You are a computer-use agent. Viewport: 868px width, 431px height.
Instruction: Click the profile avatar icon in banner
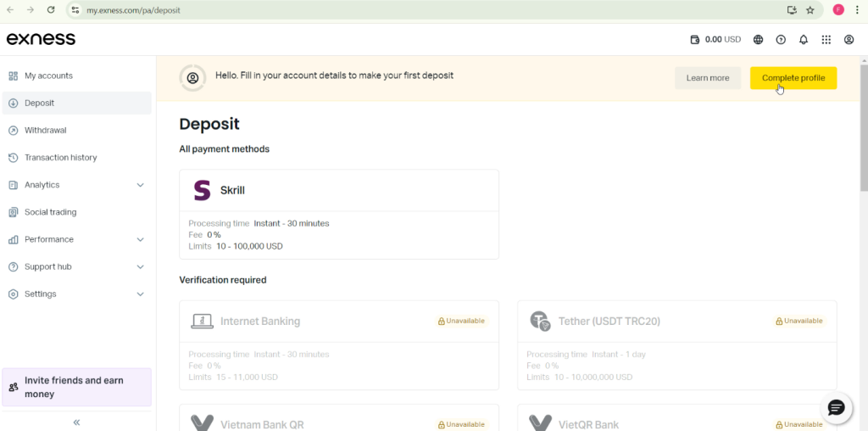coord(192,78)
